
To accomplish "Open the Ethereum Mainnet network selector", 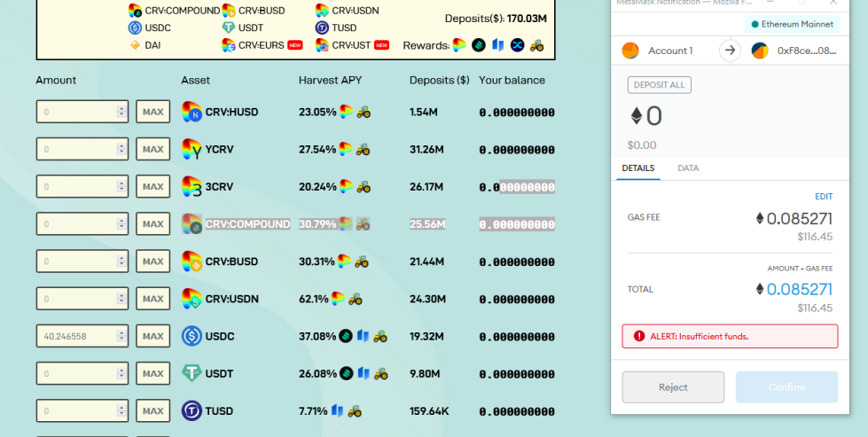I will tap(792, 24).
